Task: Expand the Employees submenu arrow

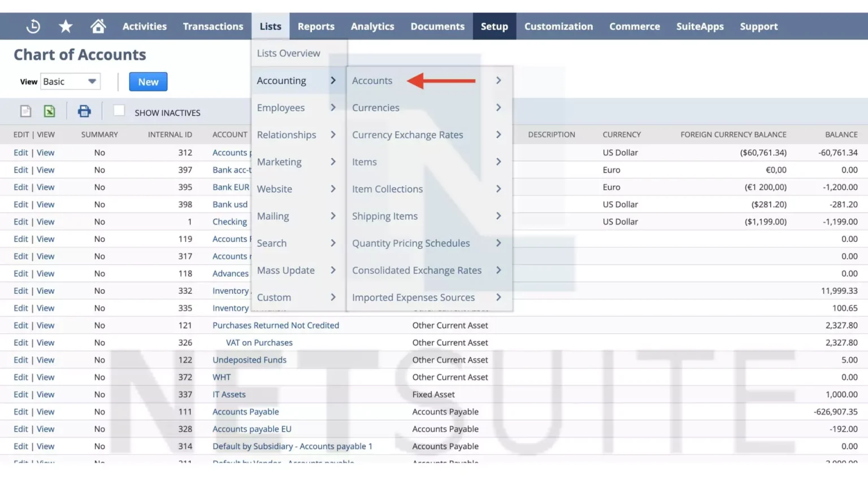Action: coord(333,107)
